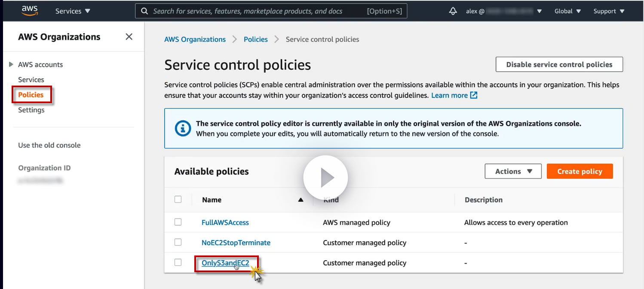Focus the AWS services search field
The height and width of the screenshot is (289, 644).
(x=258, y=11)
